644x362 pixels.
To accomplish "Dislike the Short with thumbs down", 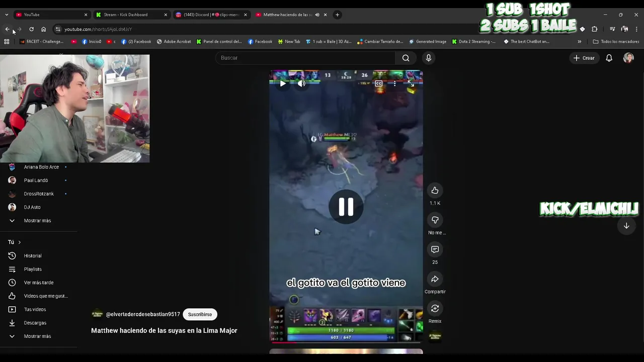I will 435,220.
